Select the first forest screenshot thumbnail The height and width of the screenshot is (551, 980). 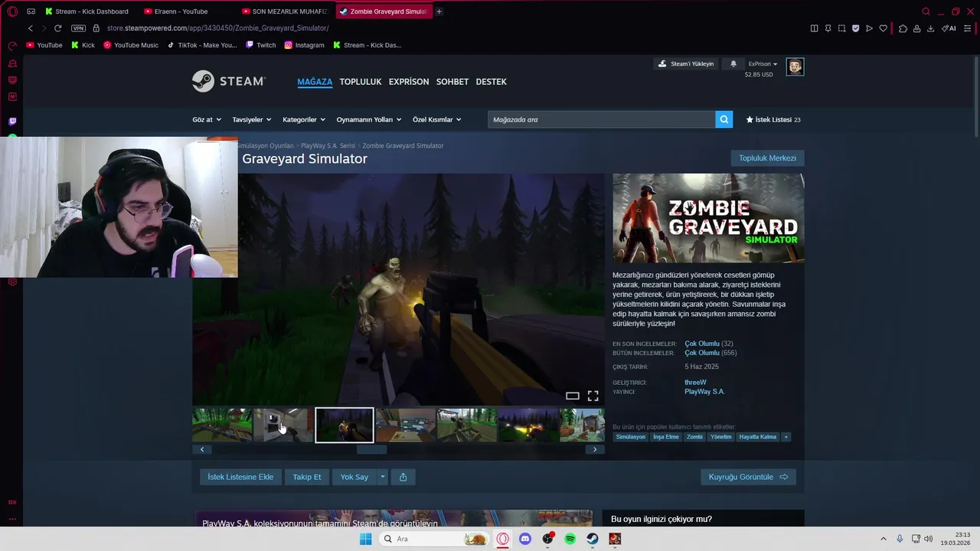(222, 425)
